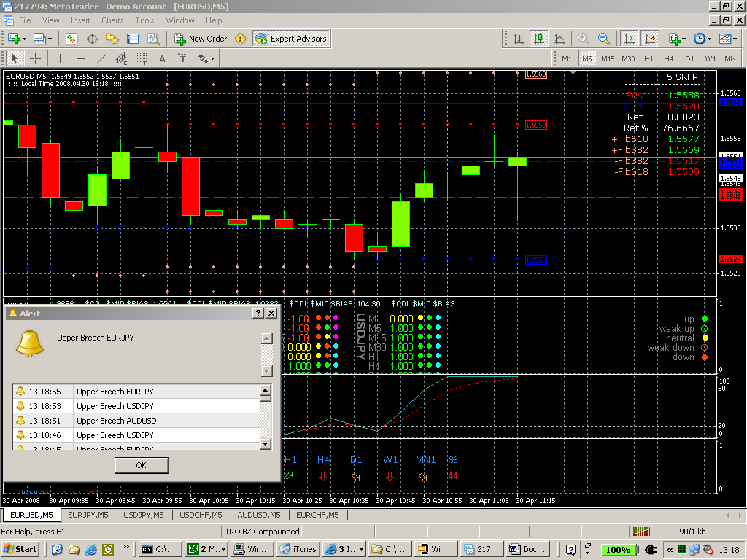Toggle Expert Advisors on or off
Viewport: 747px width, 560px height.
[x=292, y=39]
